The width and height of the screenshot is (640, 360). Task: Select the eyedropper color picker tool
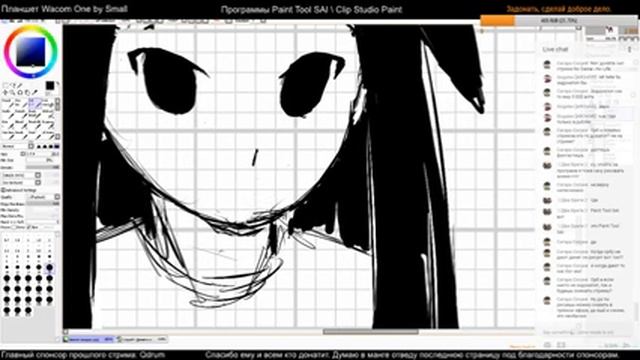(35, 93)
